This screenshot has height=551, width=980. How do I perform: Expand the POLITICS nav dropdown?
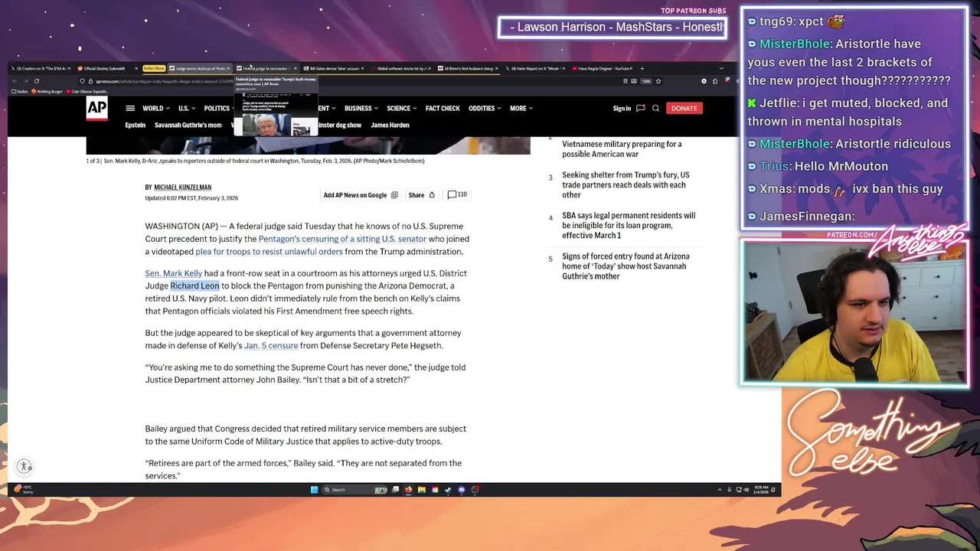click(217, 109)
